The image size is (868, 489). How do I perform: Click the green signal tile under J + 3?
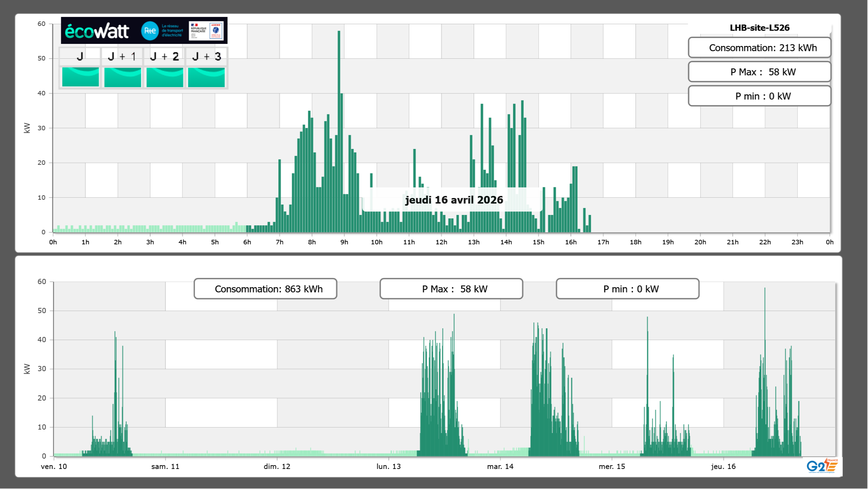point(206,77)
